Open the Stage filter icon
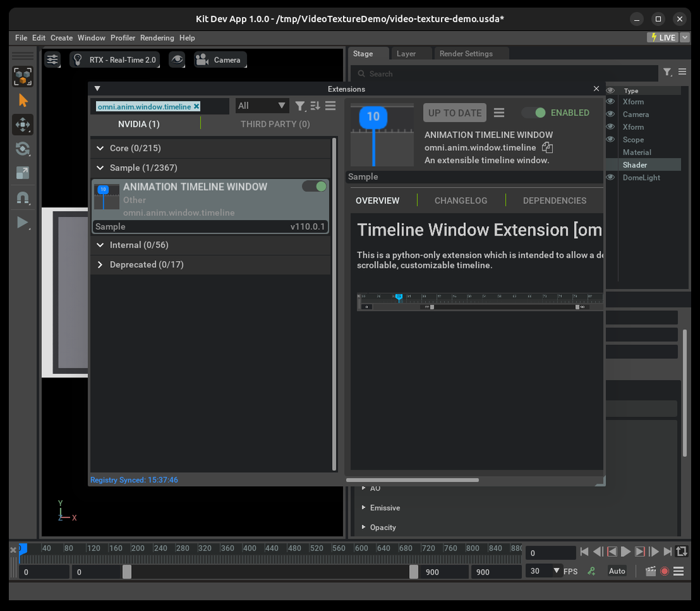 tap(668, 72)
